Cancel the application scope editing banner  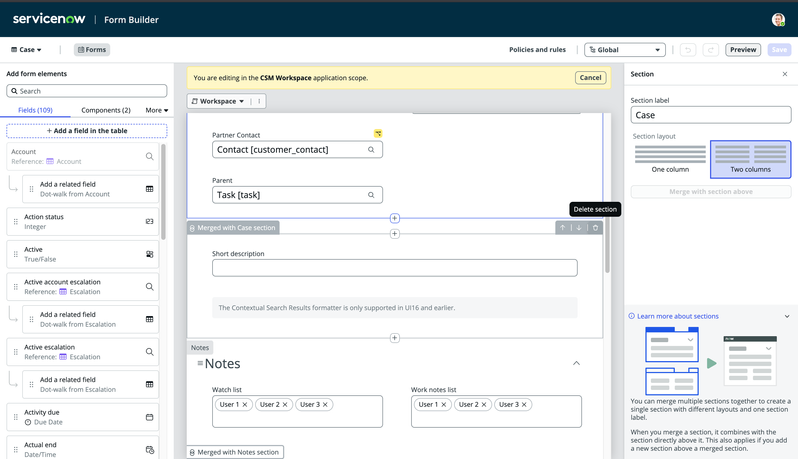point(590,78)
